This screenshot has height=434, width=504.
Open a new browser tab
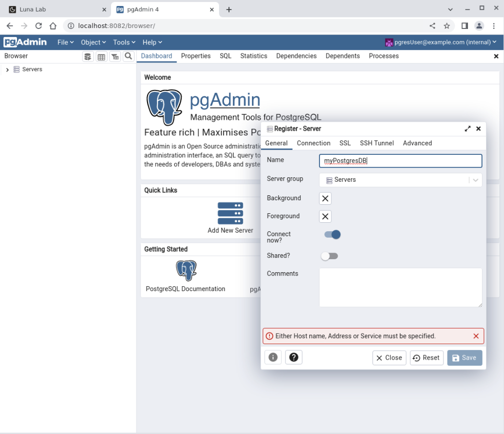point(229,9)
